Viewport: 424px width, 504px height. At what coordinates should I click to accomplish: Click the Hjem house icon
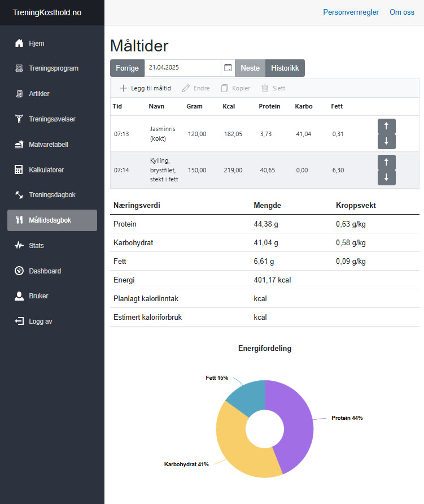pos(19,43)
